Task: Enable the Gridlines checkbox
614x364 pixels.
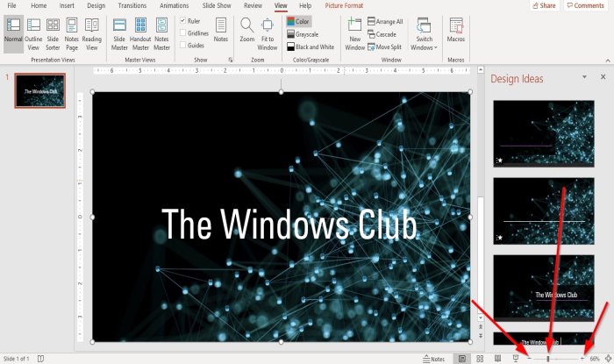Action: coord(182,32)
